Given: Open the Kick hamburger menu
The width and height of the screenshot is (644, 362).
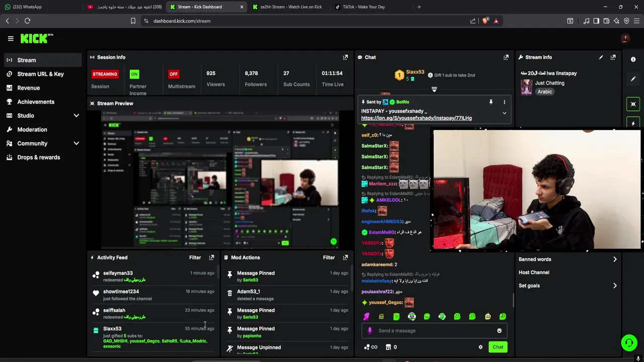Looking at the screenshot, I should pyautogui.click(x=11, y=39).
